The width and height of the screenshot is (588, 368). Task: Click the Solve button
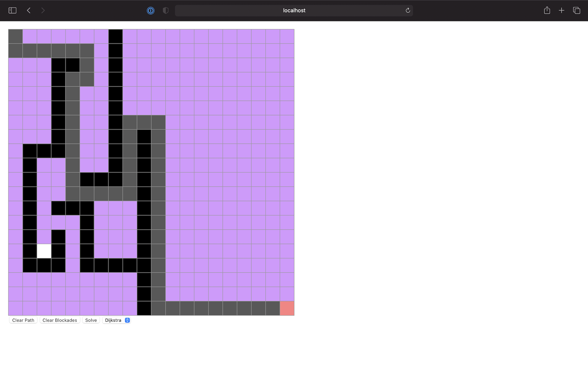pos(91,320)
